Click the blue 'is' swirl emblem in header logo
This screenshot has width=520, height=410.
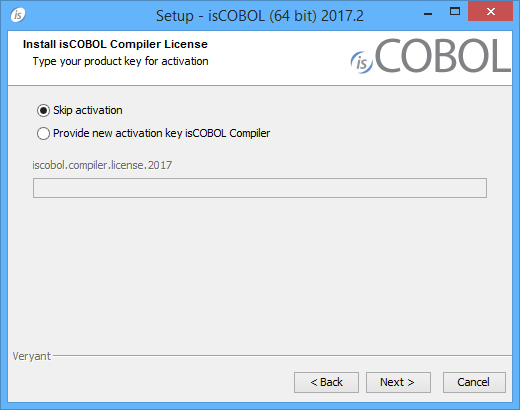pos(361,62)
